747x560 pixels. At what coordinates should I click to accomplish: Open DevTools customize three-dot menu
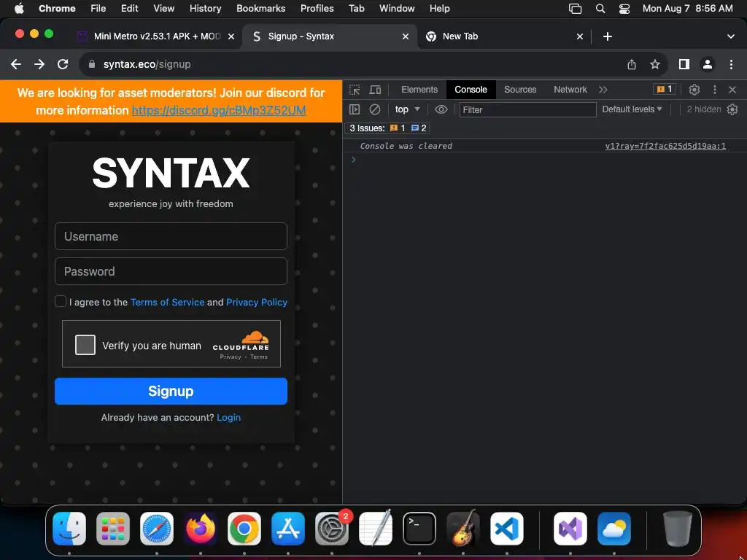point(715,90)
